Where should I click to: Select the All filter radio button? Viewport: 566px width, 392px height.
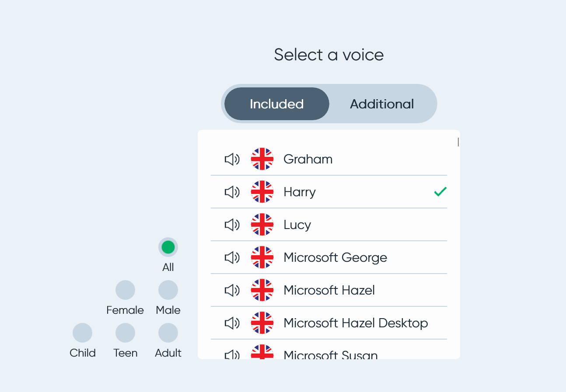(168, 247)
